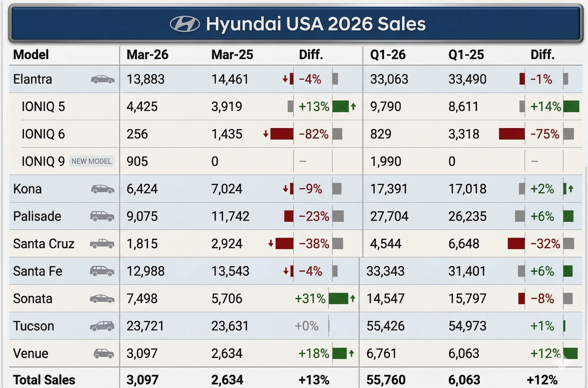Click the Total Sales row label
Image resolution: width=588 pixels, height=388 pixels.
[44, 380]
